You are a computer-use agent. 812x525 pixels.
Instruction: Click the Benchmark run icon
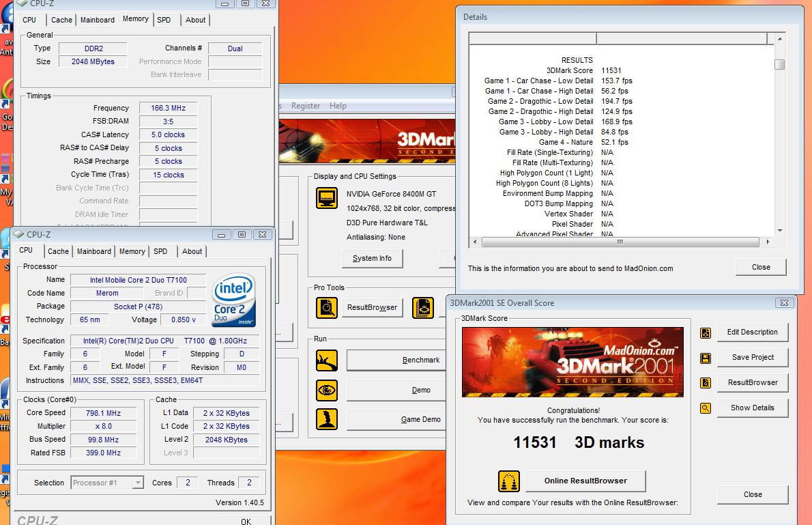(x=327, y=360)
